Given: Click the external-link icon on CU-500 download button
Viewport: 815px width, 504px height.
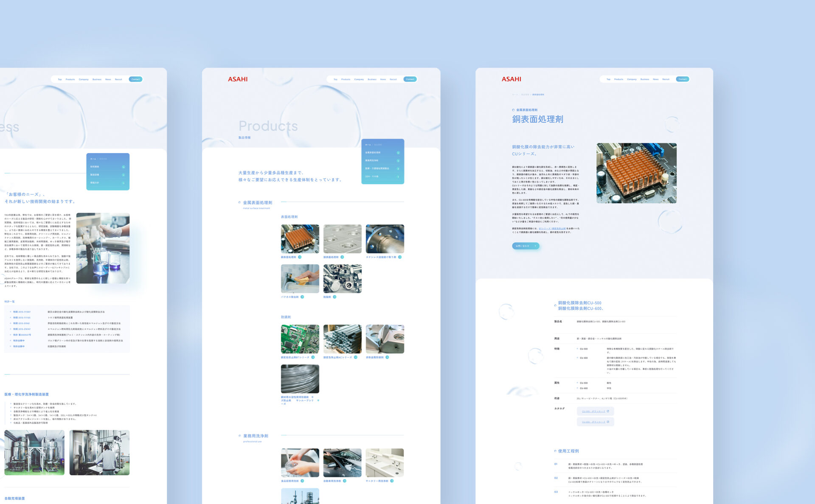Looking at the screenshot, I should click(608, 412).
